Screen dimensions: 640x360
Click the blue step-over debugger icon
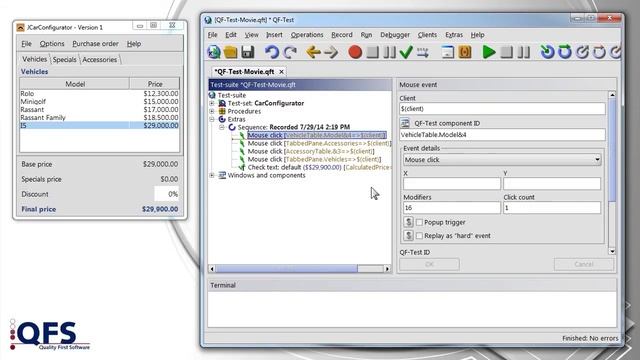tap(565, 52)
